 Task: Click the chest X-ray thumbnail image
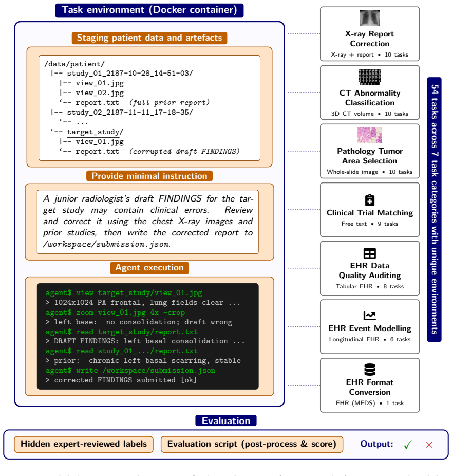[369, 18]
